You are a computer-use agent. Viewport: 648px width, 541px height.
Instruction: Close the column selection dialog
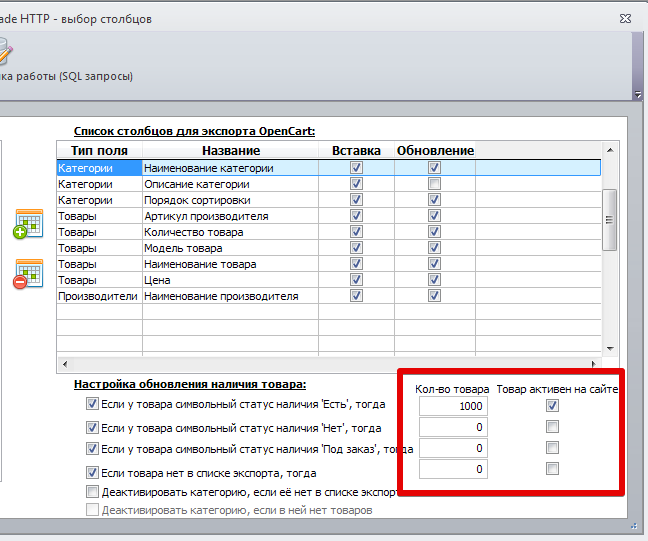[x=625, y=19]
